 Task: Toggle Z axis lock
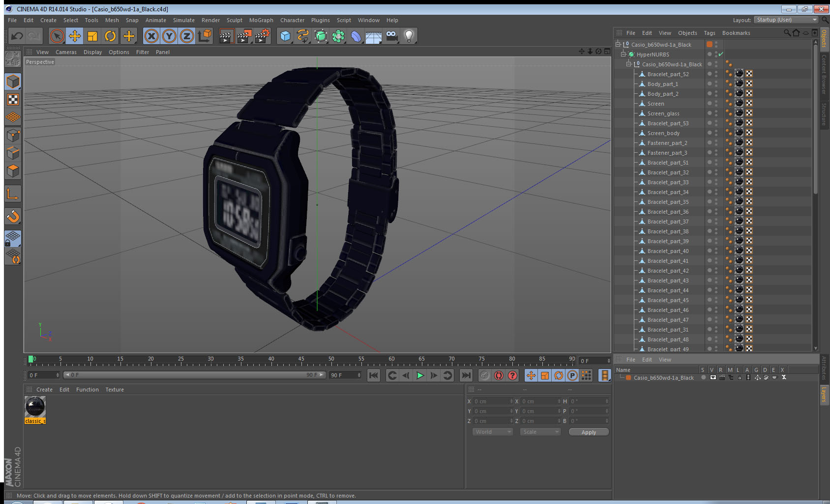[187, 36]
